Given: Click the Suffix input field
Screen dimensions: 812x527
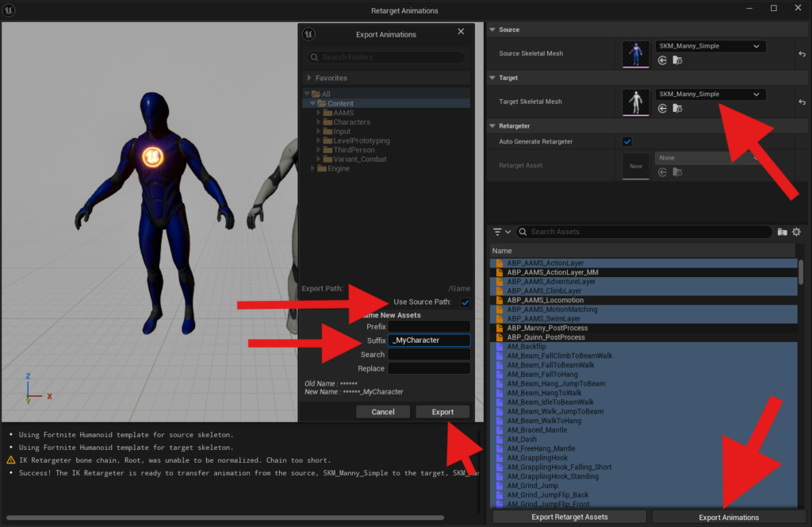Looking at the screenshot, I should pos(428,340).
